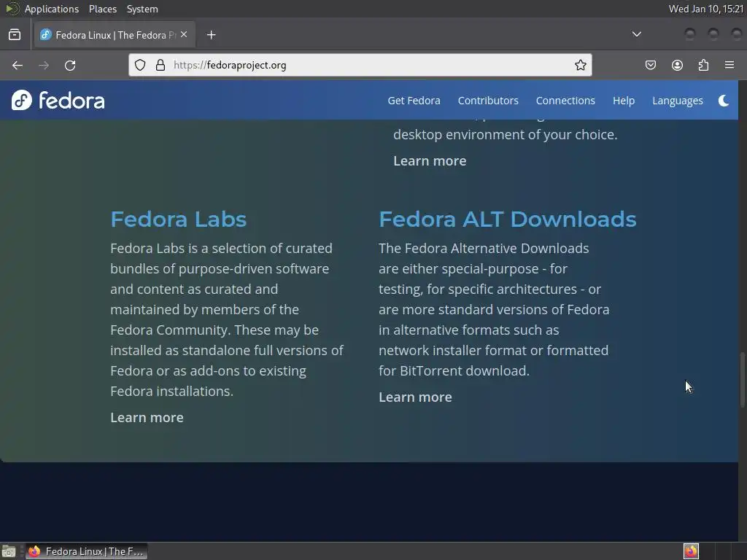Click the clock showing Wed Jan 10

click(706, 9)
